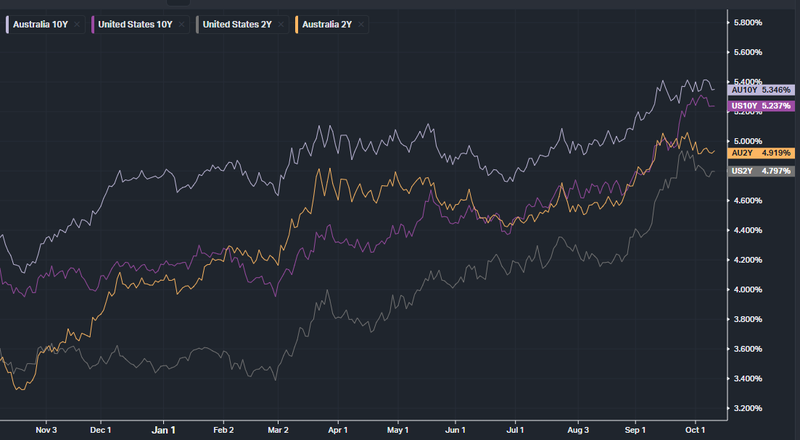Click the Apr 1 date label
800x440 pixels.
338,430
